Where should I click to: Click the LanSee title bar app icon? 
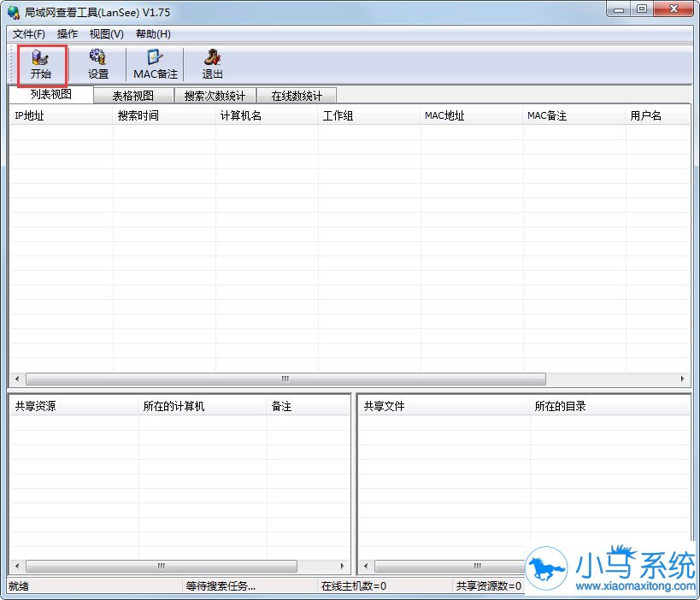tap(14, 12)
